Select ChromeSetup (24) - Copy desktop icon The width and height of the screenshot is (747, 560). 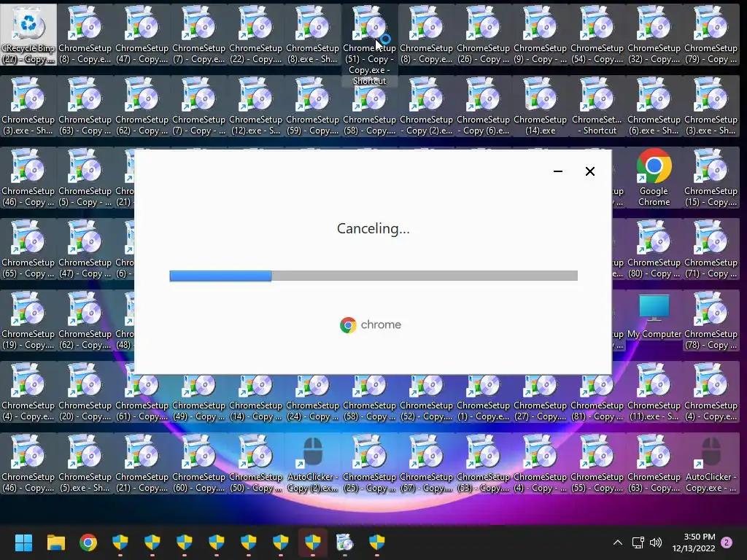[312, 397]
